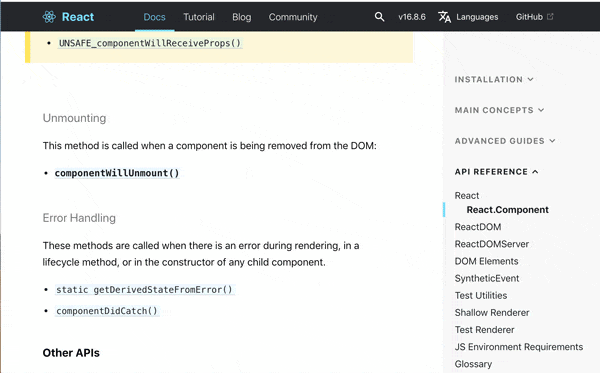Open static getDerivedStateFromError() link

click(144, 290)
